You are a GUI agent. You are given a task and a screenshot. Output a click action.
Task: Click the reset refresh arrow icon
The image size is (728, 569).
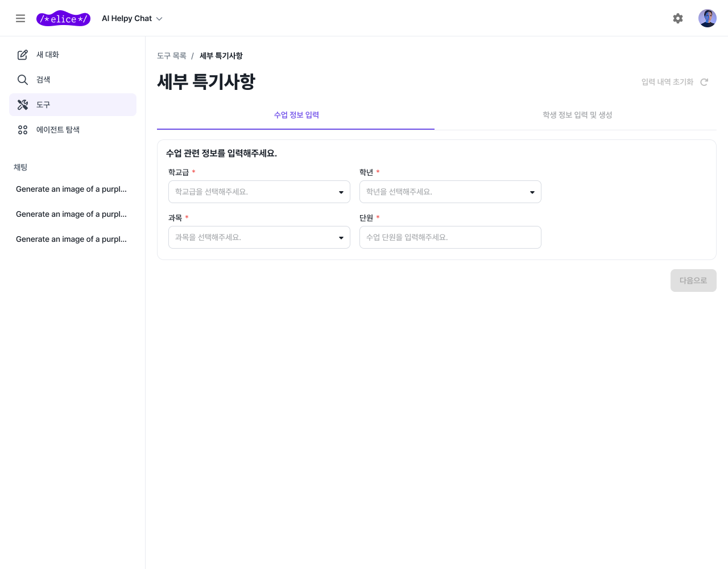pyautogui.click(x=704, y=82)
